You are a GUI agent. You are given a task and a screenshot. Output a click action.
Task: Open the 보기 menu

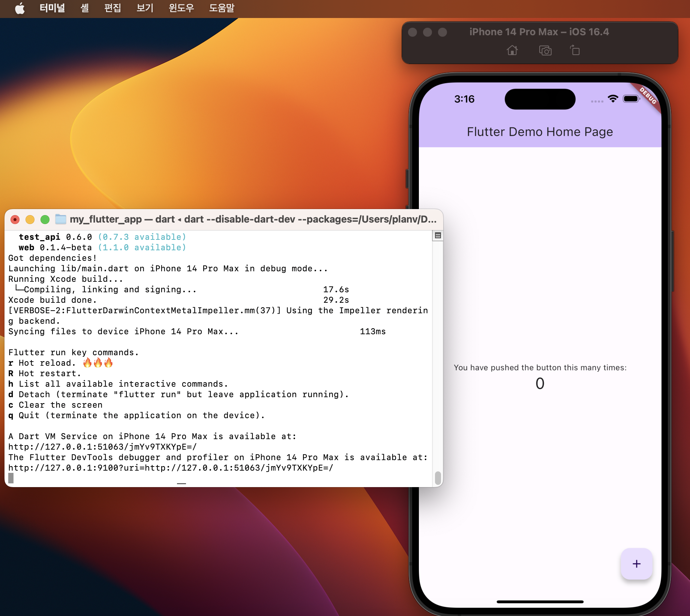(145, 8)
